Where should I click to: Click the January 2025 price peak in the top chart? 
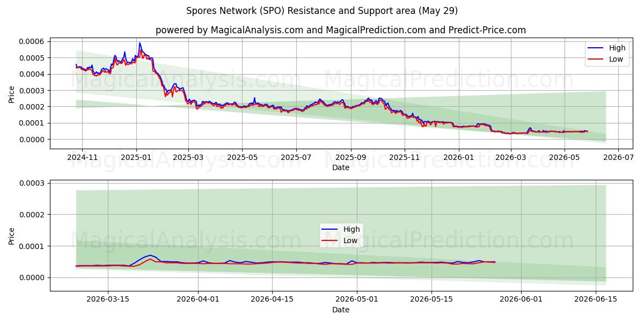(140, 43)
